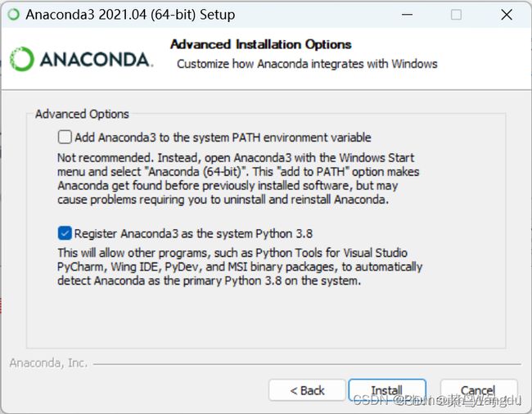Click the 'Customize how Anaconda integrates with Windows' subtitle
The image size is (532, 414).
tap(307, 64)
